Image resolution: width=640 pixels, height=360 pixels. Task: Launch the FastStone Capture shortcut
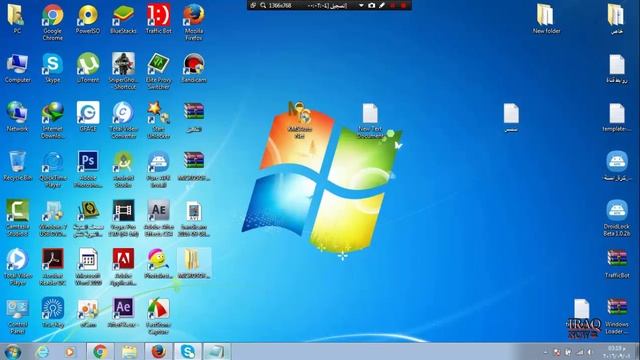pyautogui.click(x=158, y=315)
